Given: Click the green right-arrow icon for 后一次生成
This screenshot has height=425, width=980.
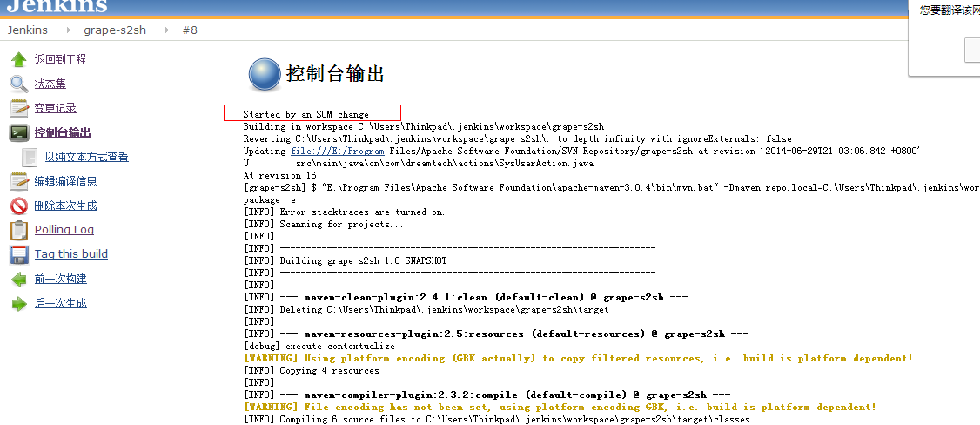Looking at the screenshot, I should (19, 303).
